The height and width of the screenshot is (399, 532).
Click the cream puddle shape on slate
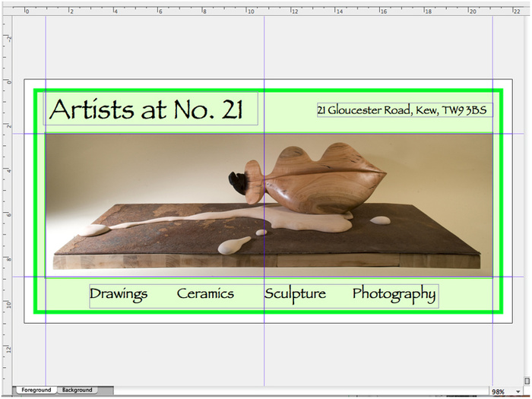pos(304,220)
